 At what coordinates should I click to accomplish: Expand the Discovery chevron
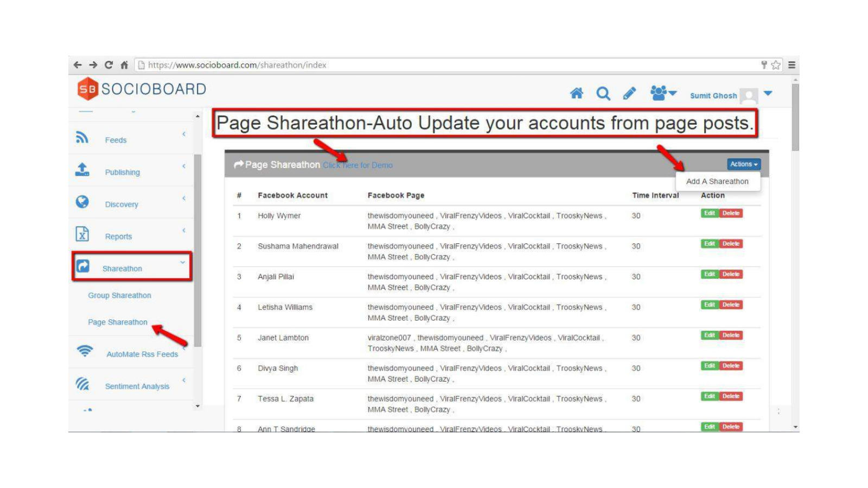(x=184, y=198)
